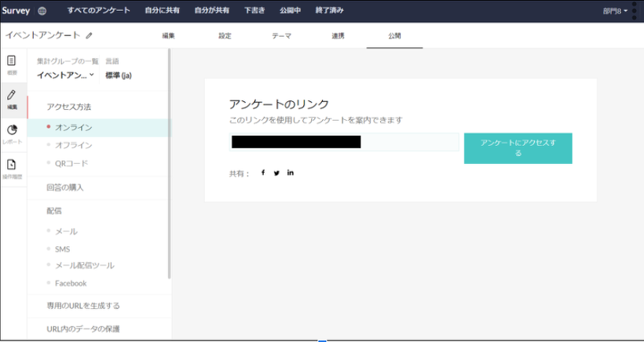This screenshot has width=644, height=342.
Task: Click the globe language icon beside Survey
Action: pyautogui.click(x=42, y=11)
